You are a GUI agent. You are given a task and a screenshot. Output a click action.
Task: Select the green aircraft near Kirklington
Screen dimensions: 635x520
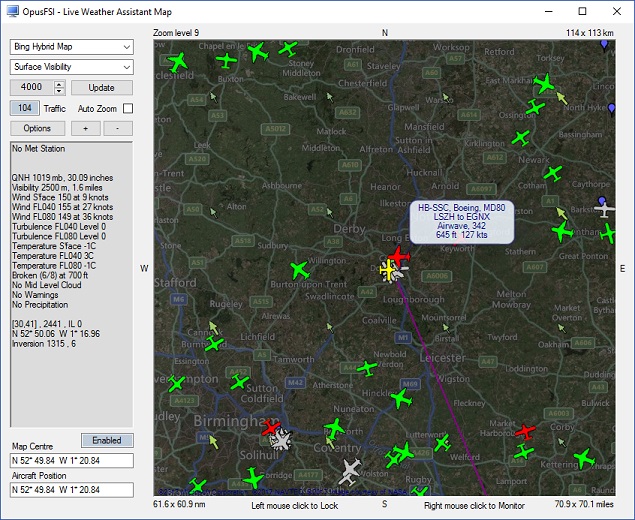pyautogui.click(x=520, y=138)
